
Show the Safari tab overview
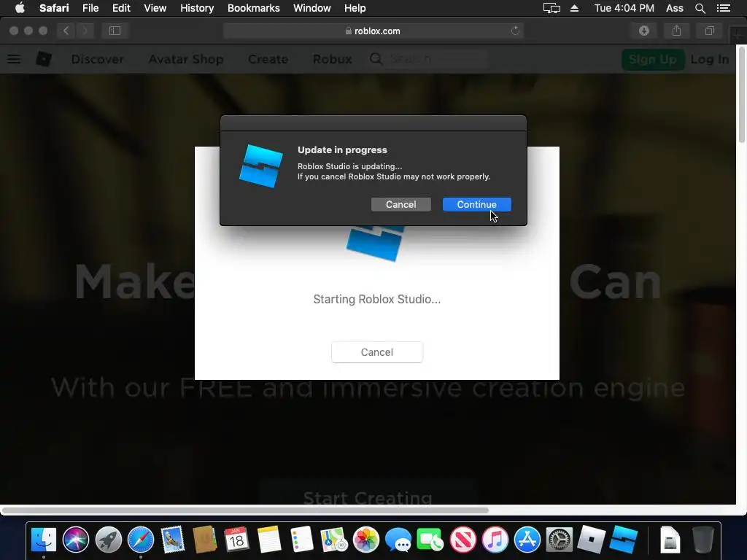point(709,31)
